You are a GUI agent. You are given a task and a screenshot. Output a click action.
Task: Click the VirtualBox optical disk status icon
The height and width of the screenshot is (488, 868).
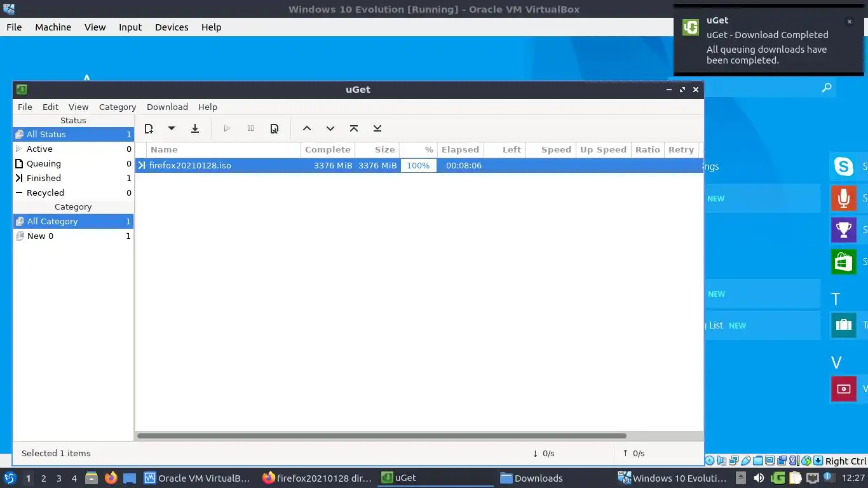click(x=709, y=461)
